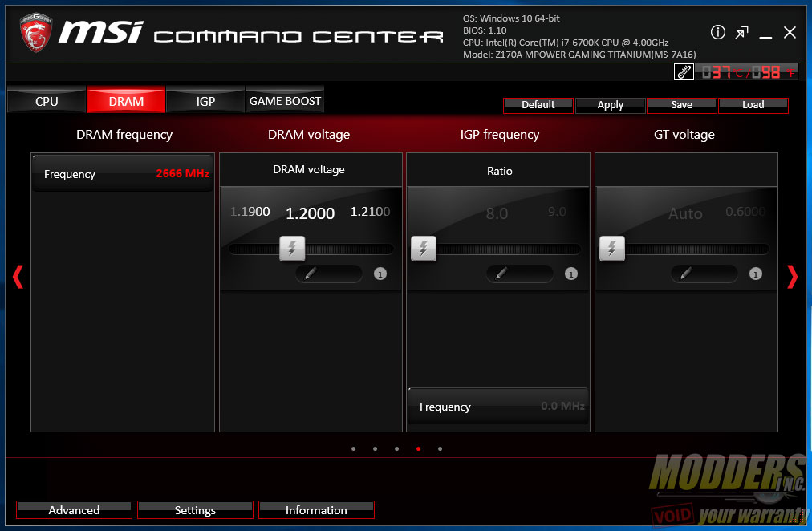Close the Command Center window
Image resolution: width=812 pixels, height=531 pixels.
790,33
